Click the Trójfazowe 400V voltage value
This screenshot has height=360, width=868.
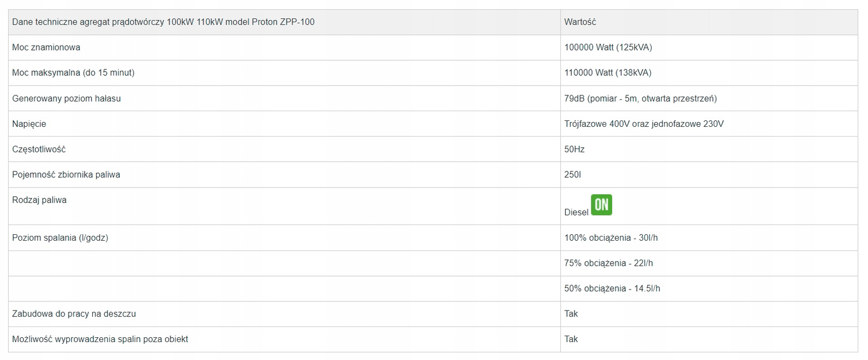point(644,124)
